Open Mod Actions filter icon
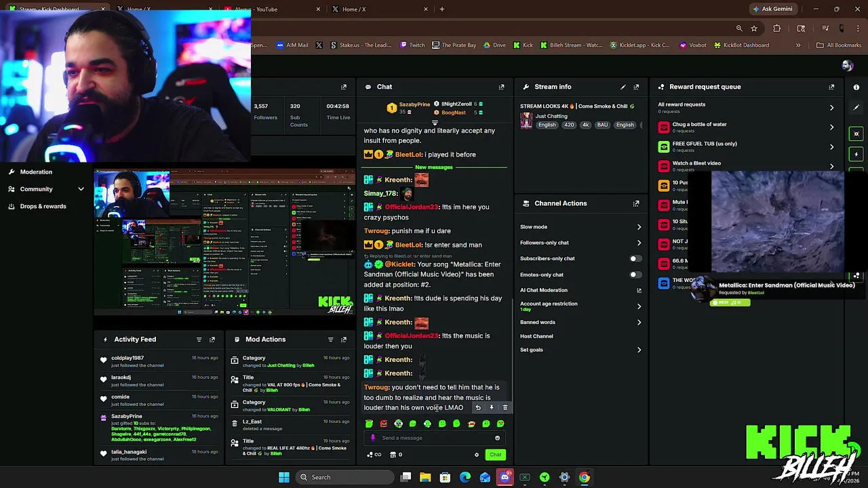 click(330, 340)
